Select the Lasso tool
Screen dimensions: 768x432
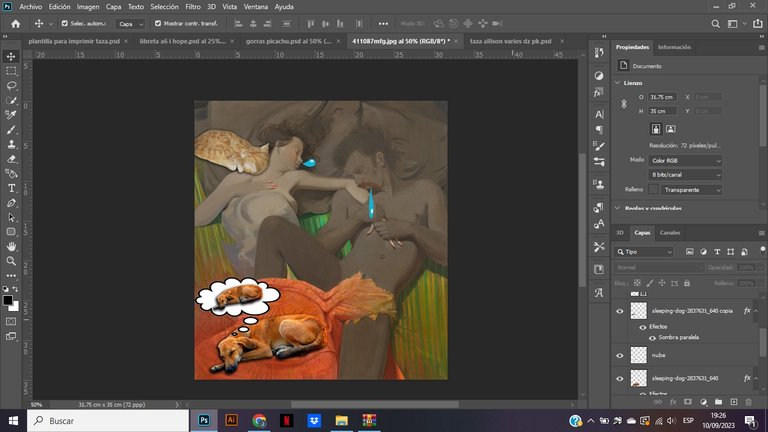11,86
